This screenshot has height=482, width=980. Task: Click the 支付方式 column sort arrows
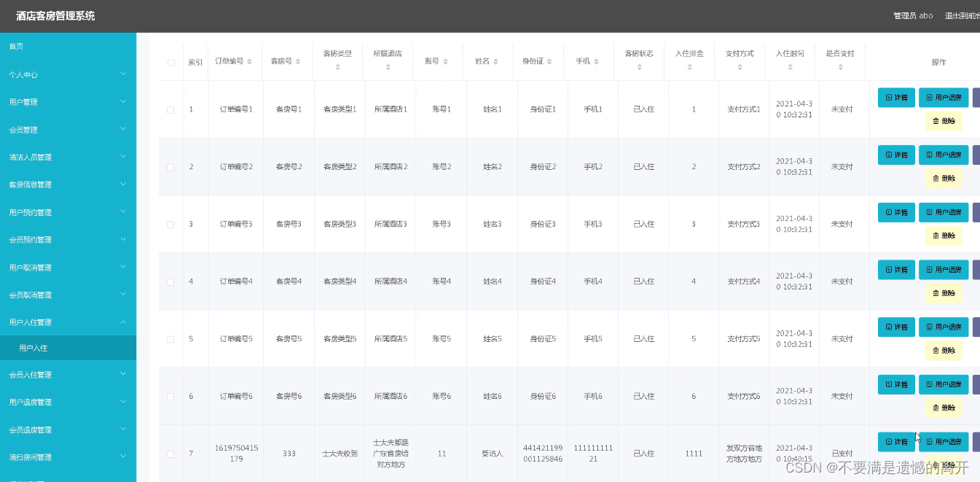tap(740, 67)
